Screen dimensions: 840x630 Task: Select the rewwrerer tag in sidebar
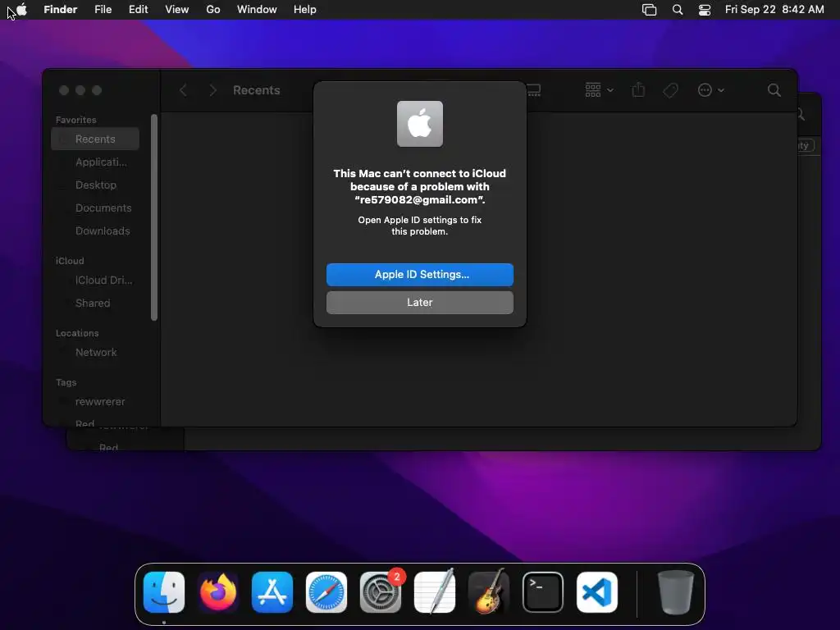pos(95,402)
